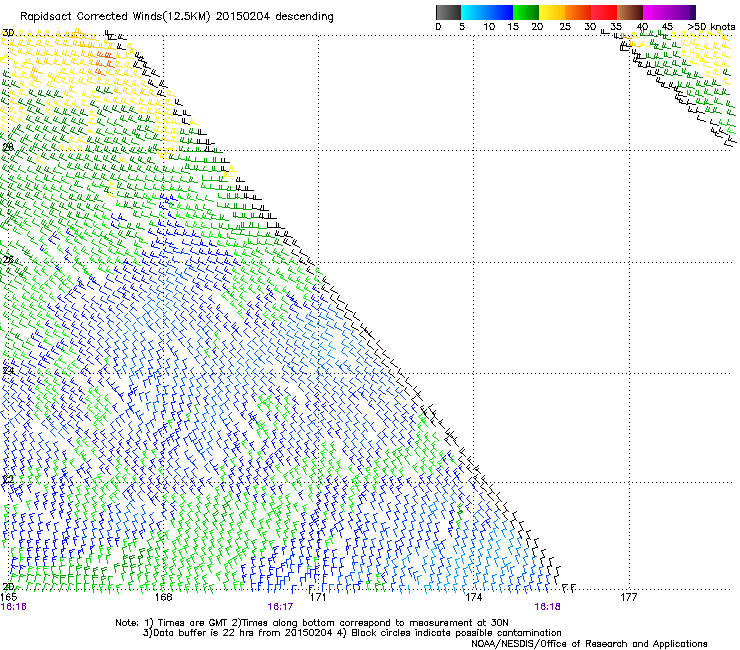Click the longitude label '171'
The image size is (740, 650).
point(318,597)
